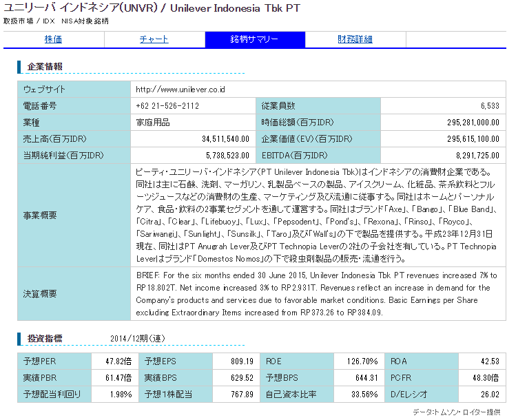507x420 pixels.
Task: Select the 時価総額 value 295,281,000.00
Action: pyautogui.click(x=473, y=123)
